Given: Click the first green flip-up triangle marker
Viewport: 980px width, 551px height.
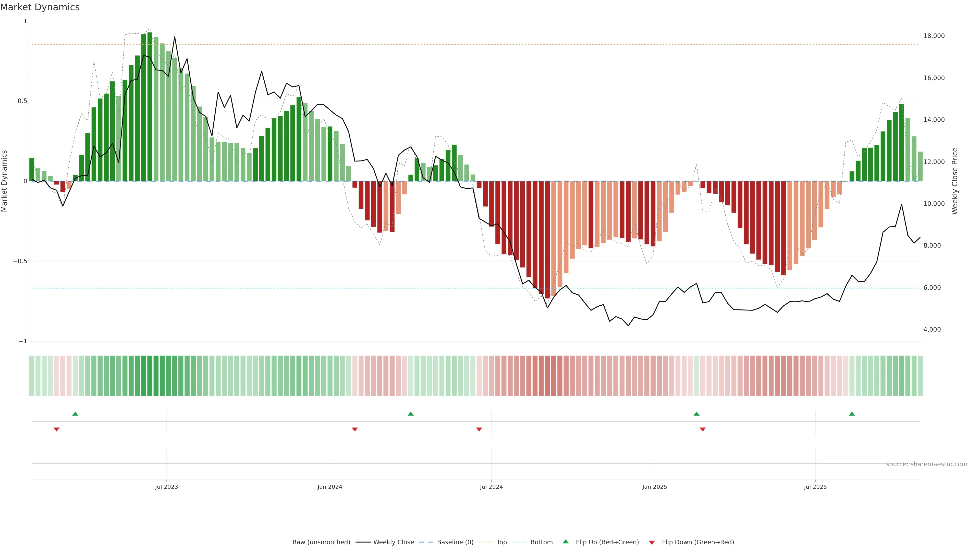Looking at the screenshot, I should click(x=75, y=414).
